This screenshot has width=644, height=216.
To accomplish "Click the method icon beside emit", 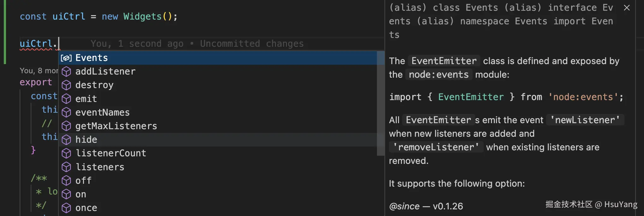I will (66, 99).
